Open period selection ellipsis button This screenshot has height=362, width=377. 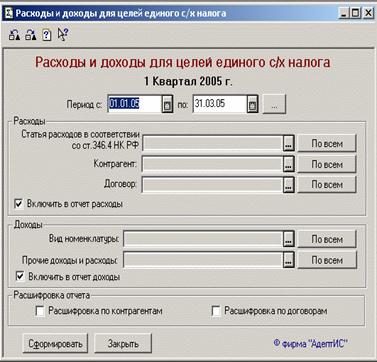(x=274, y=105)
